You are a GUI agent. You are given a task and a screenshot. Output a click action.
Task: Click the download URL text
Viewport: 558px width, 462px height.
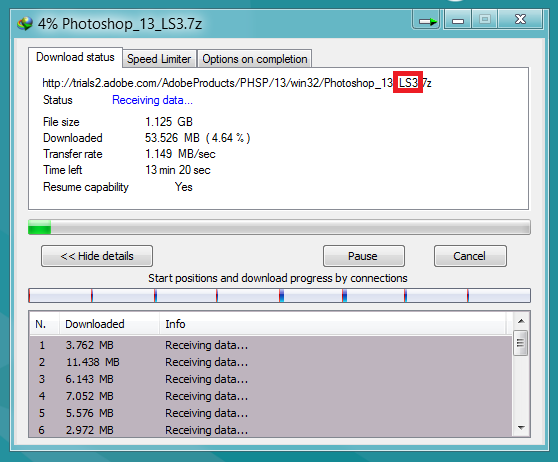(237, 83)
